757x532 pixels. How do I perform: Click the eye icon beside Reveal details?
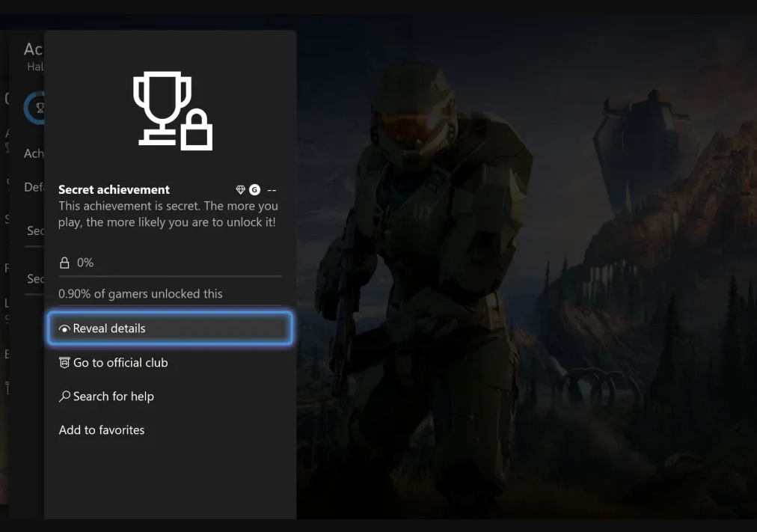pyautogui.click(x=64, y=328)
